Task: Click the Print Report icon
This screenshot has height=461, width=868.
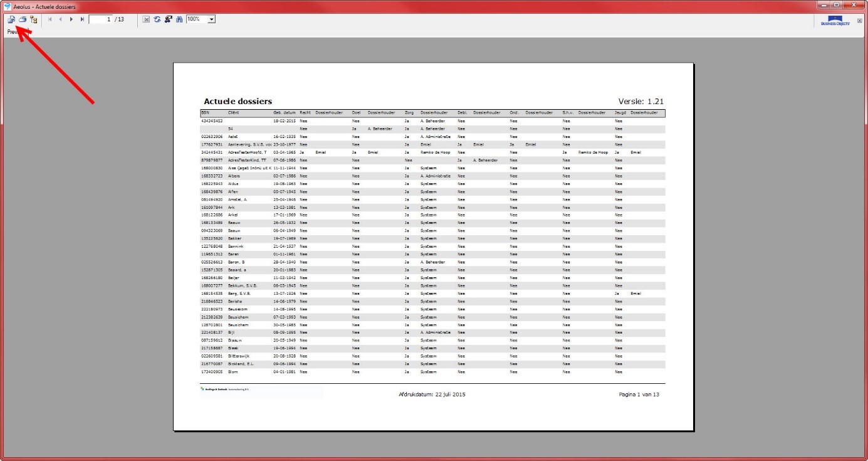Action: tap(22, 19)
